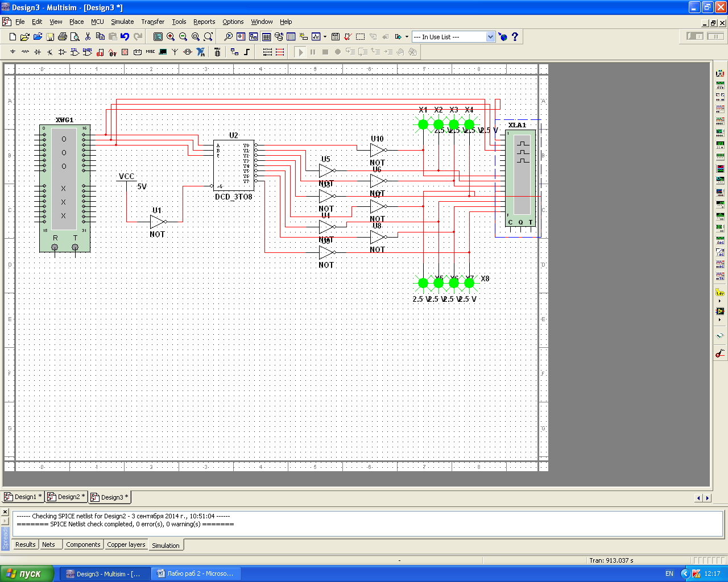The height and width of the screenshot is (582, 728).
Task: Open the Reports menu
Action: tap(204, 22)
